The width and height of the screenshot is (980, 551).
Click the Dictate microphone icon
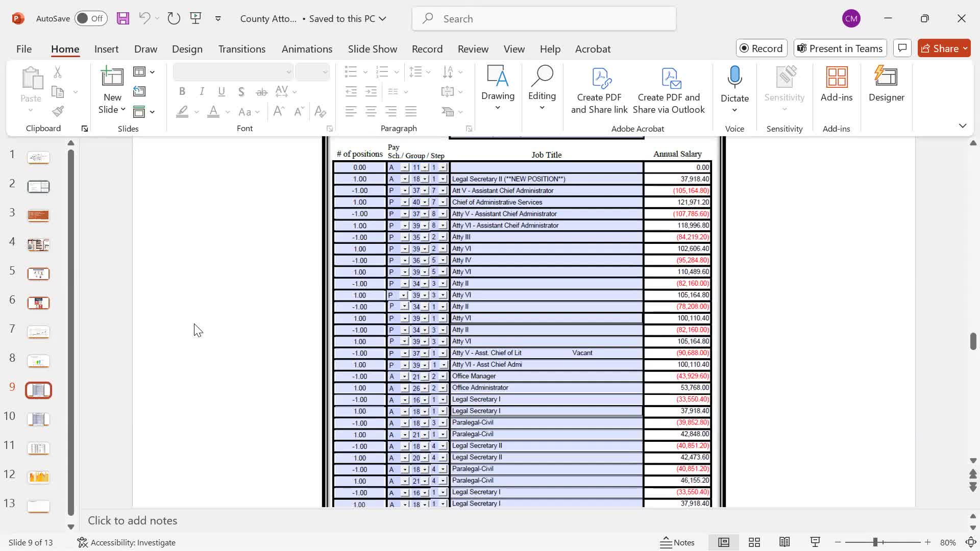tap(734, 78)
